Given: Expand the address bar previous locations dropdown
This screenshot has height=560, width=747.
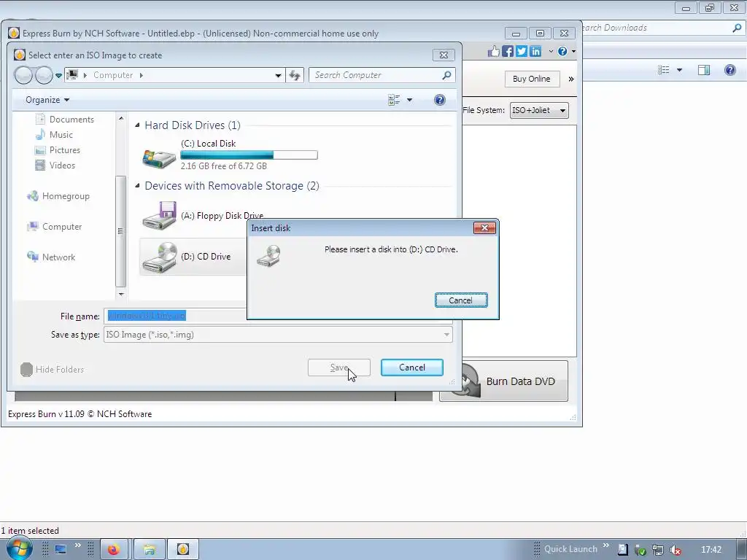Looking at the screenshot, I should click(x=278, y=75).
